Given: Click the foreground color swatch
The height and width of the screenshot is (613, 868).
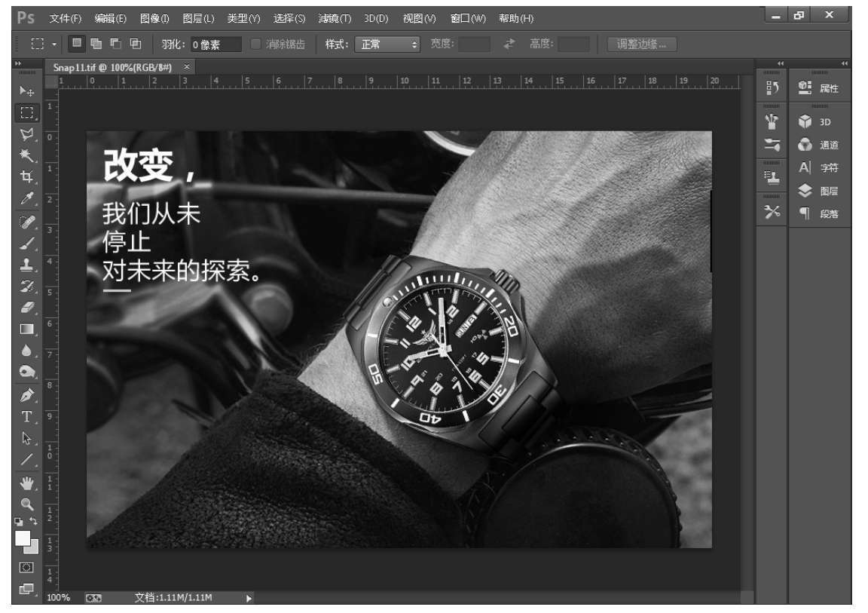Looking at the screenshot, I should [x=23, y=538].
